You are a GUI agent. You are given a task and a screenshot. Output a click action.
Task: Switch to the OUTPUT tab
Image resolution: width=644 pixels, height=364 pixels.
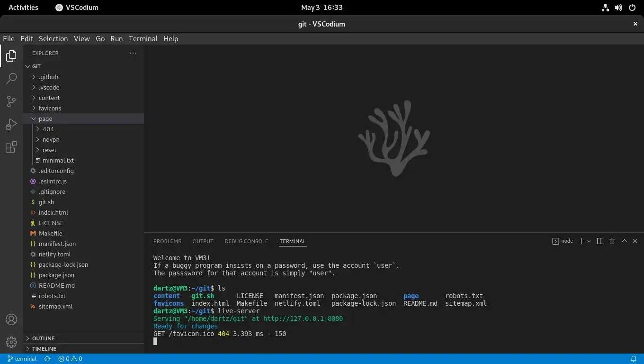point(203,241)
